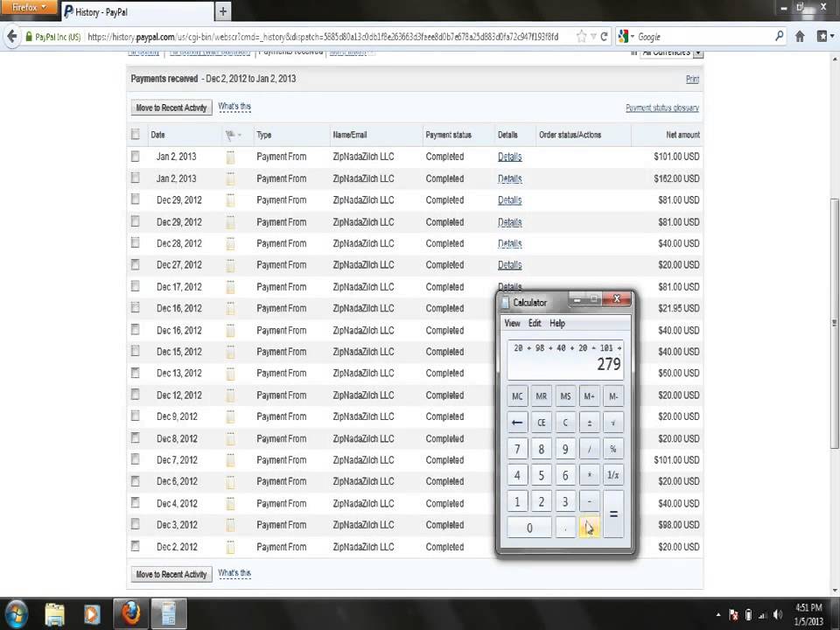Click bottom Move to Recent Activity button
Screen dimensions: 840x630
(x=171, y=574)
